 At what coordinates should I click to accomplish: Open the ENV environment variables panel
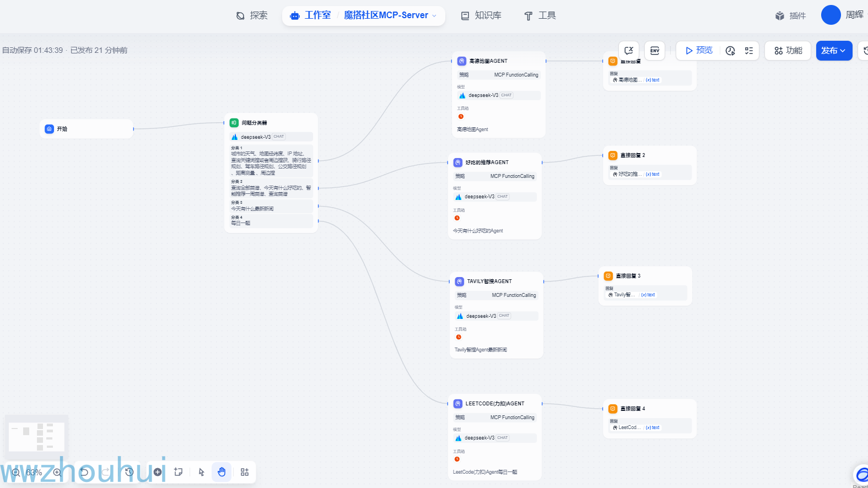coord(655,51)
